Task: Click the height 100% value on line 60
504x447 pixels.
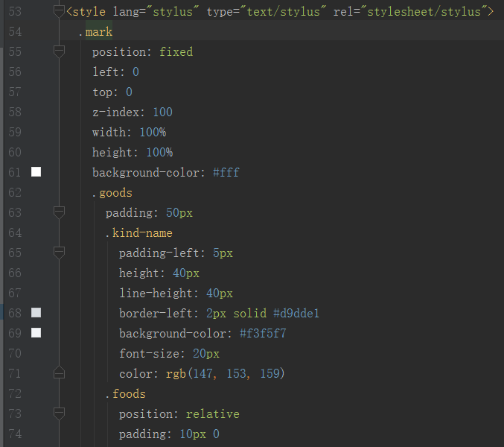Action: pyautogui.click(x=159, y=153)
